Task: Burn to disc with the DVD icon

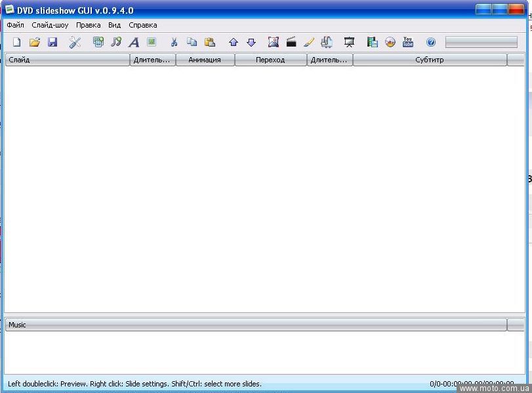Action: pos(390,42)
